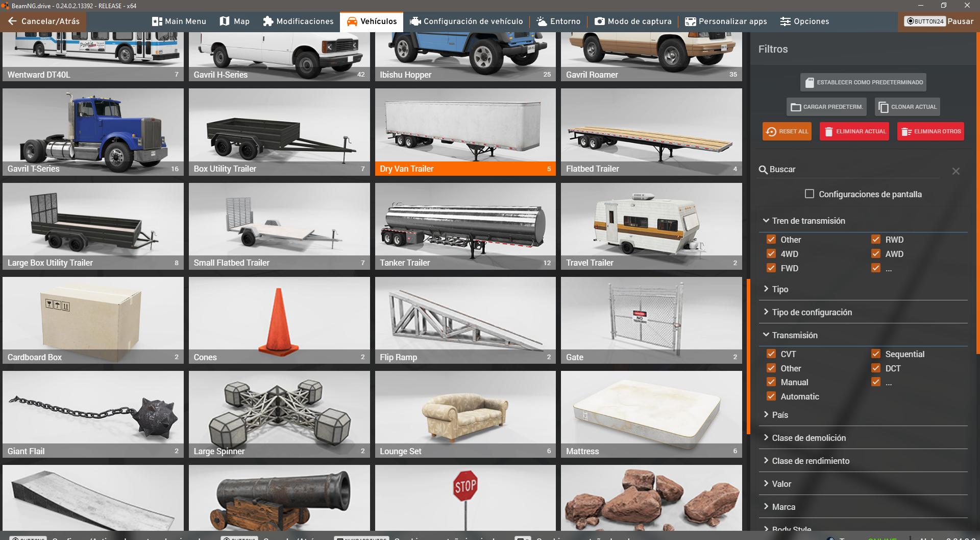980x540 pixels.
Task: Switch to Modificaciones tab
Action: point(298,21)
